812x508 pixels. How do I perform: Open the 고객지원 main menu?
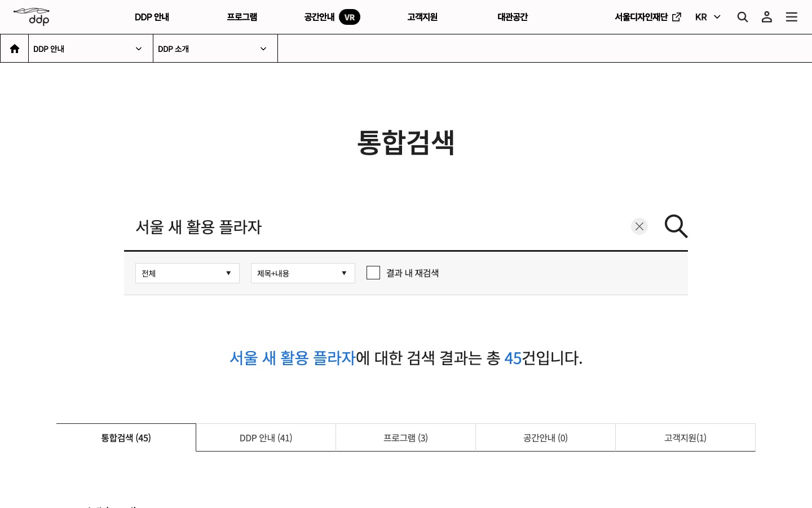[x=422, y=17]
